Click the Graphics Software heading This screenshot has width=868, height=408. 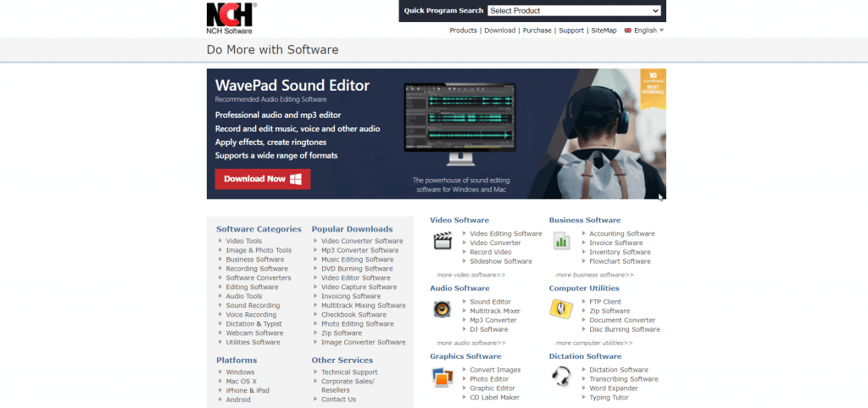point(465,356)
